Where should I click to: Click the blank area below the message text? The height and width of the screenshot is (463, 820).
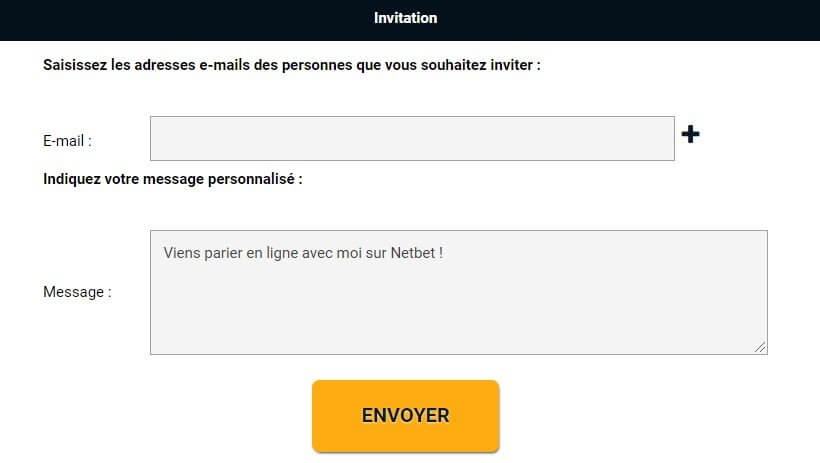click(x=458, y=315)
